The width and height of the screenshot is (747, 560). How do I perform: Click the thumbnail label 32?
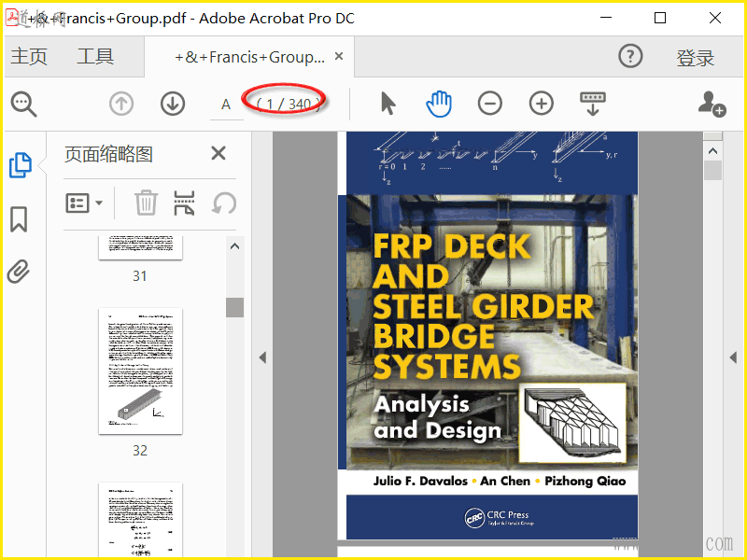pyautogui.click(x=140, y=451)
